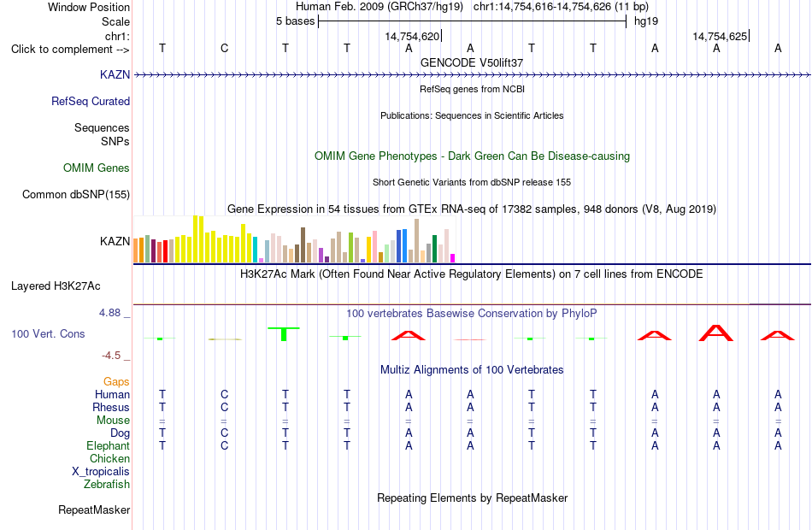Select the Elephant species label
Viewport: 812px width, 530px height.
(108, 446)
